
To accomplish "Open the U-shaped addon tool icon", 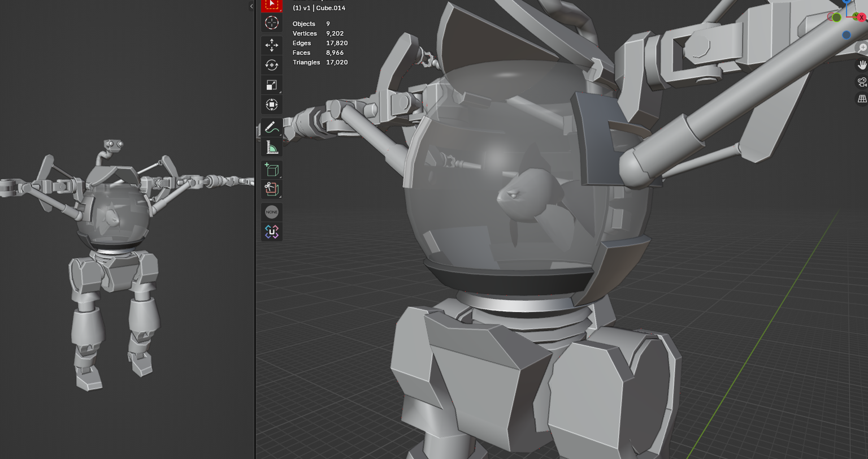I will 272,232.
